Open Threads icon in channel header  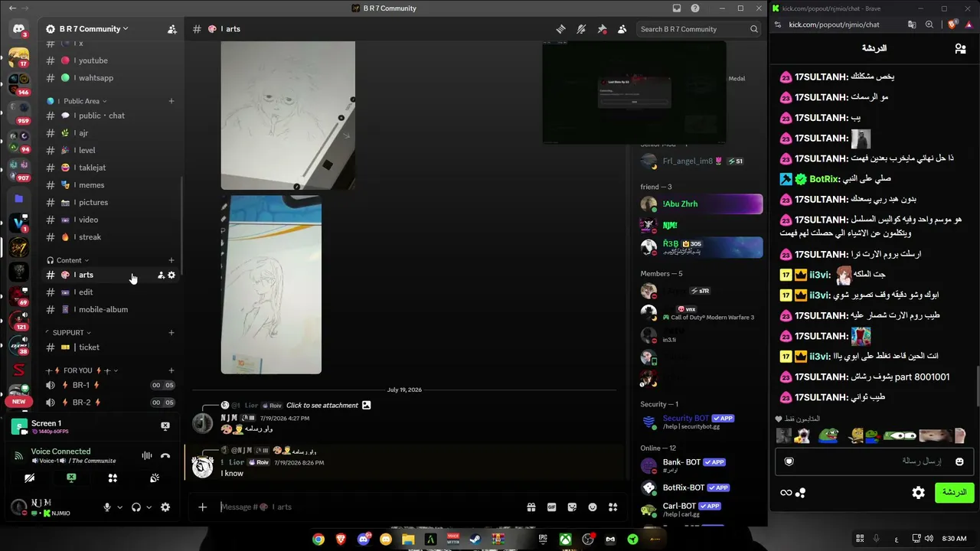coord(561,29)
